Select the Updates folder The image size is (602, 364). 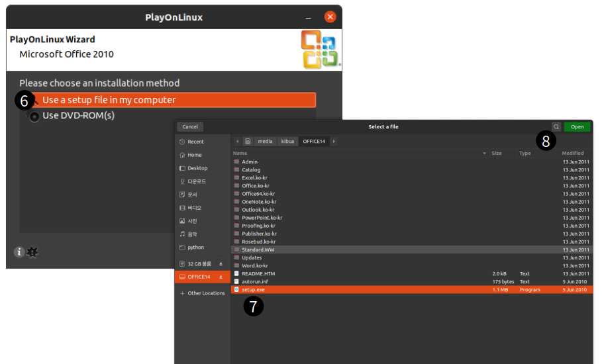pos(411,257)
